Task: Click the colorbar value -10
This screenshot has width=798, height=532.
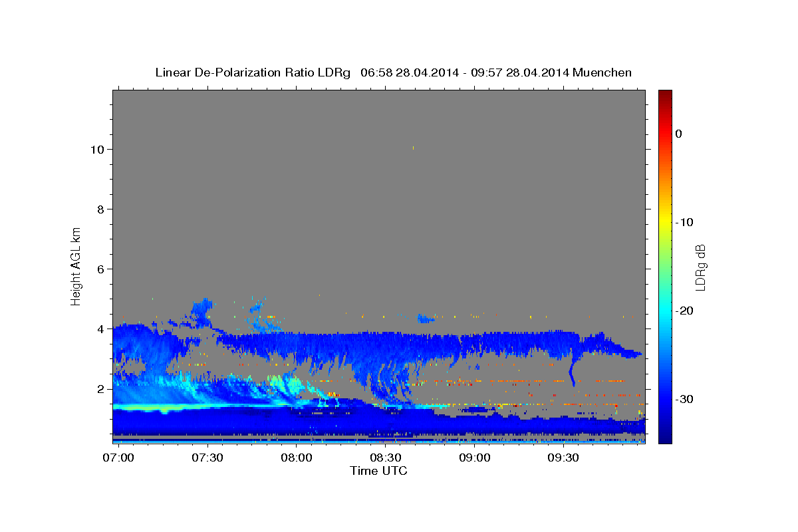Action: pyautogui.click(x=685, y=222)
